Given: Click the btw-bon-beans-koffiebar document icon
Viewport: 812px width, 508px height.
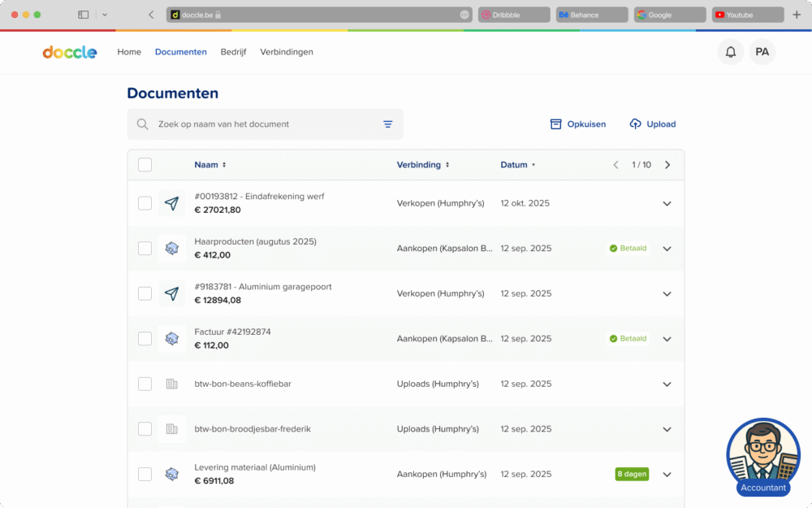Looking at the screenshot, I should (171, 384).
